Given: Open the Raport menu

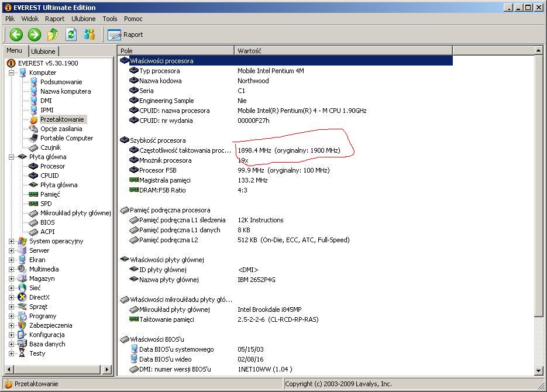Looking at the screenshot, I should [54, 19].
